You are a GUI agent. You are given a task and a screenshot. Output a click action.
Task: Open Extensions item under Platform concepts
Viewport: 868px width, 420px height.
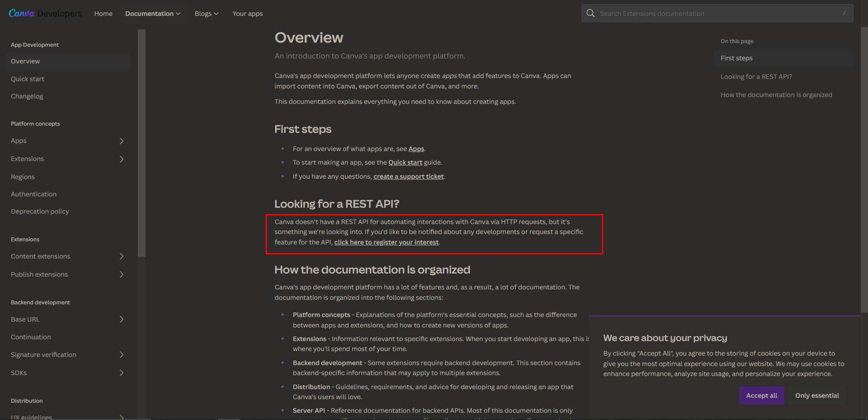coord(27,159)
